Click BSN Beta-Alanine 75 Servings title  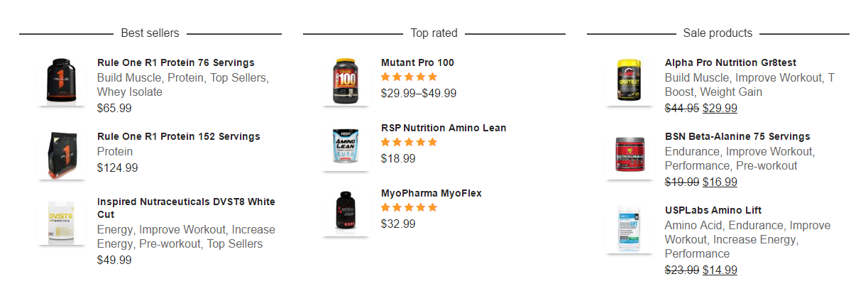click(737, 136)
